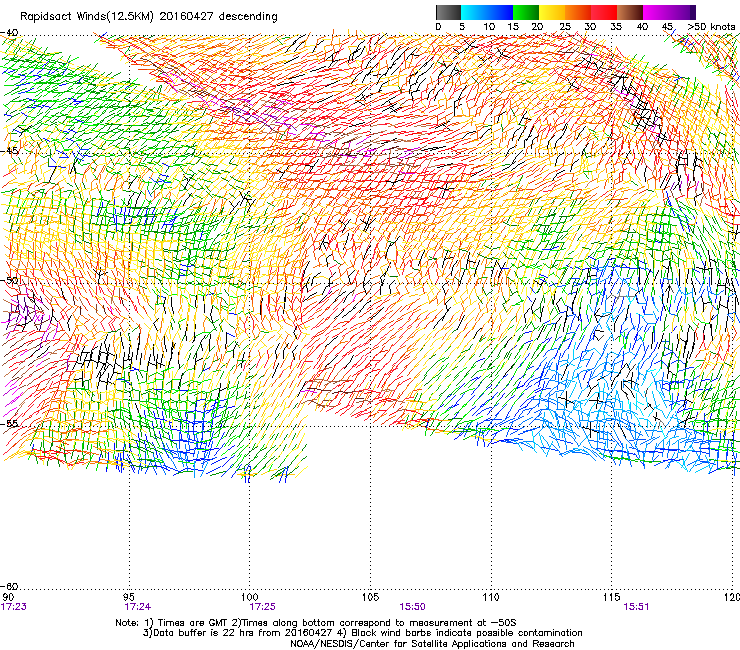Viewport: 740px width, 650px height.
Task: Click the purple time label '15:50'
Action: coord(412,607)
